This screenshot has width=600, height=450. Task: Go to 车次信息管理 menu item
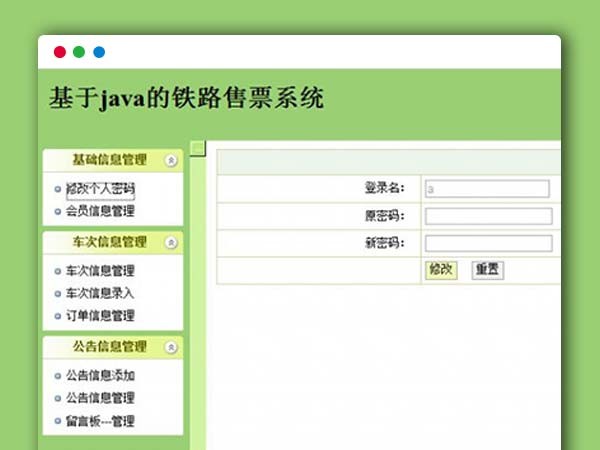pyautogui.click(x=100, y=271)
